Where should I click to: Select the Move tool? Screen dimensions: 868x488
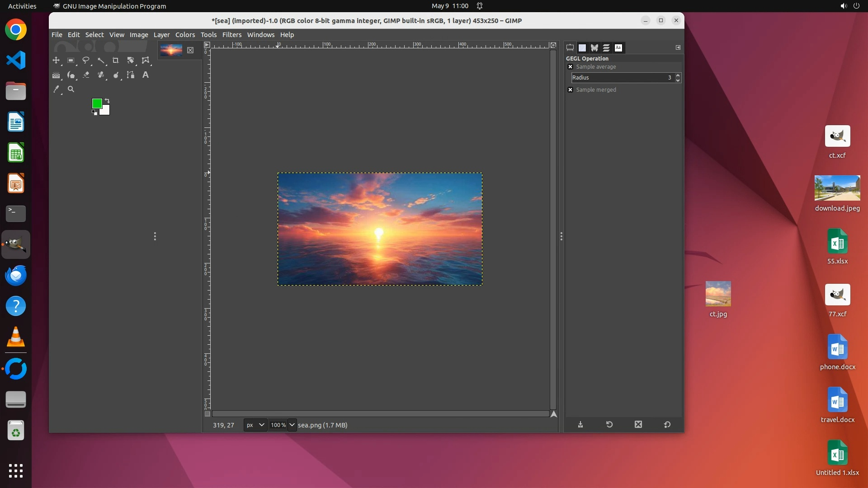(x=56, y=60)
